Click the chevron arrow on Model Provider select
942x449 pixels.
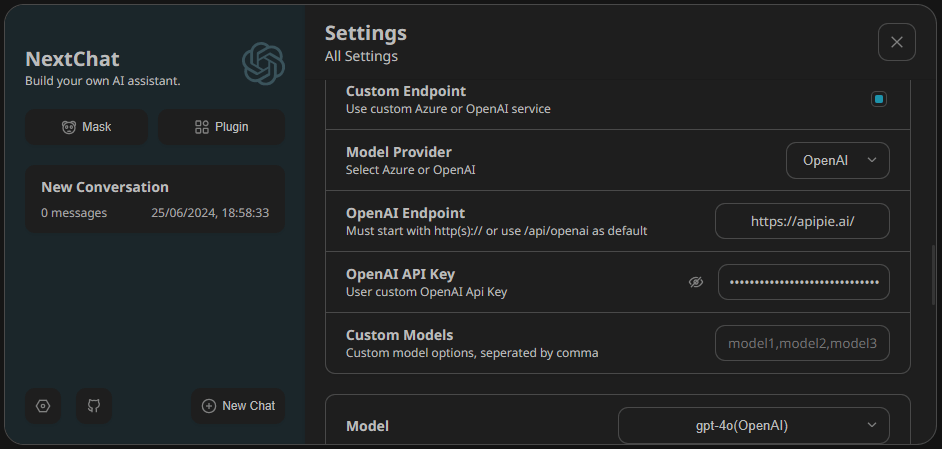[x=872, y=160]
